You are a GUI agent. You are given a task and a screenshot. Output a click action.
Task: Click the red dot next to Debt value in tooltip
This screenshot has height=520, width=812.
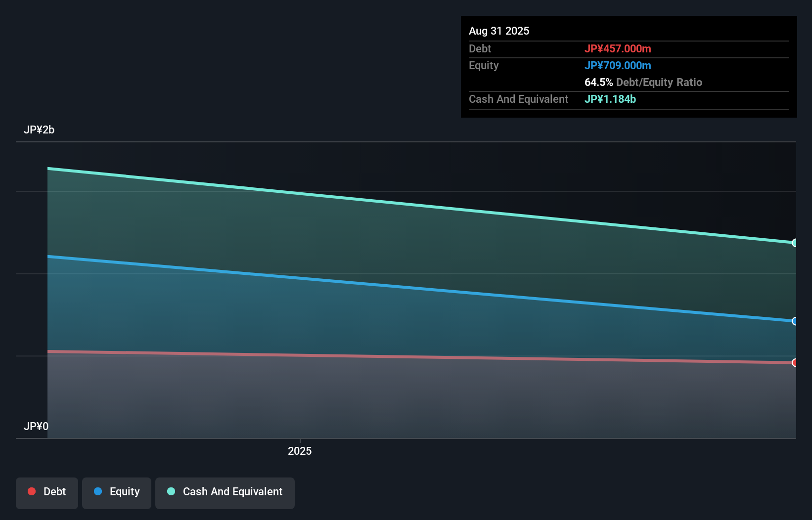click(618, 49)
